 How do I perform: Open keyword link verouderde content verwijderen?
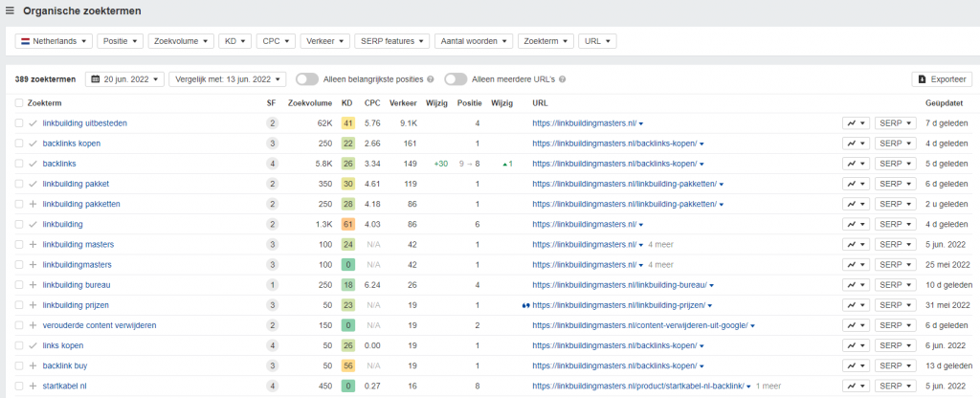tap(100, 325)
